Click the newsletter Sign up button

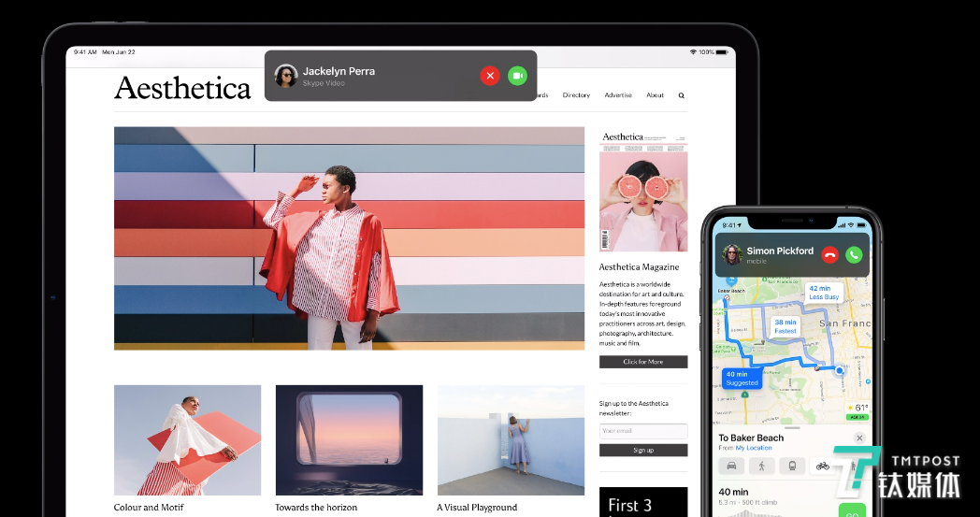(643, 450)
